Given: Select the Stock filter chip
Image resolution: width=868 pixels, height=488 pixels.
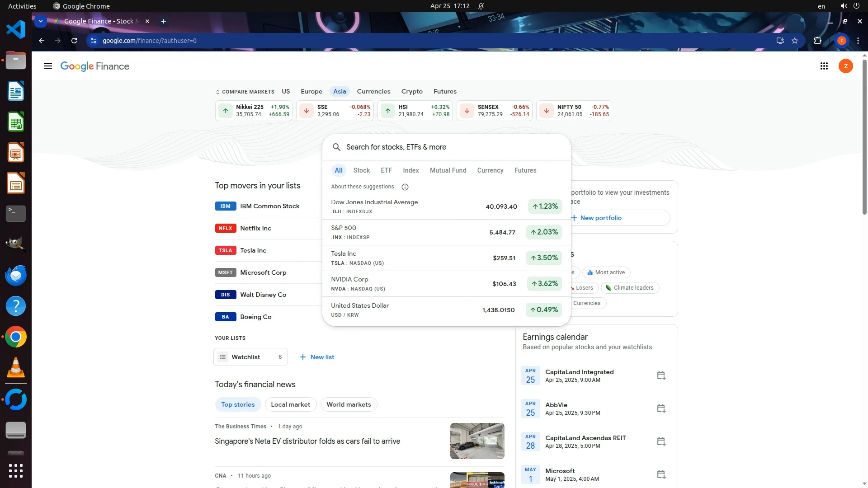Looking at the screenshot, I should pos(361,170).
